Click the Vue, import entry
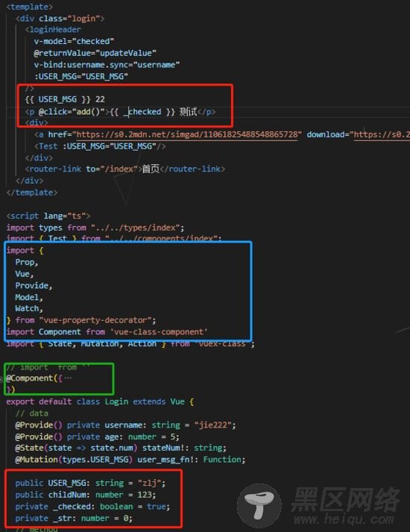The image size is (410, 532). pyautogui.click(x=25, y=274)
